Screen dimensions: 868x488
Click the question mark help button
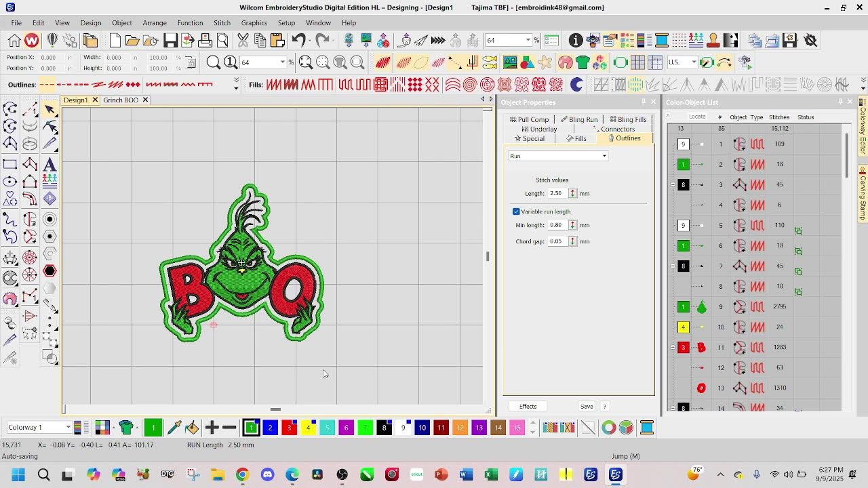click(604, 407)
